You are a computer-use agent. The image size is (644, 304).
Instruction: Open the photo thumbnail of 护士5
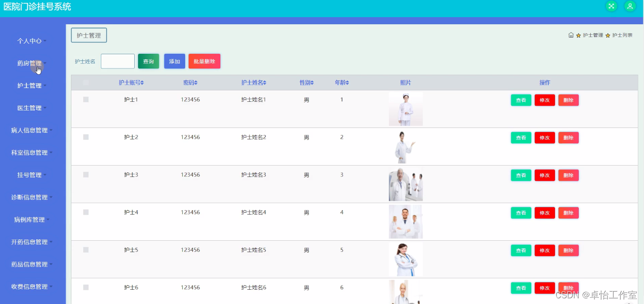[x=406, y=259]
